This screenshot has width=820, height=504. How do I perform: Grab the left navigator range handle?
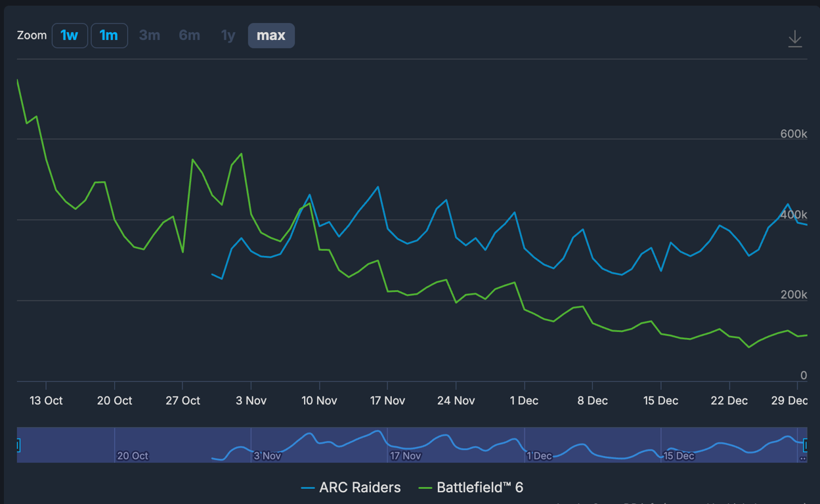(17, 445)
